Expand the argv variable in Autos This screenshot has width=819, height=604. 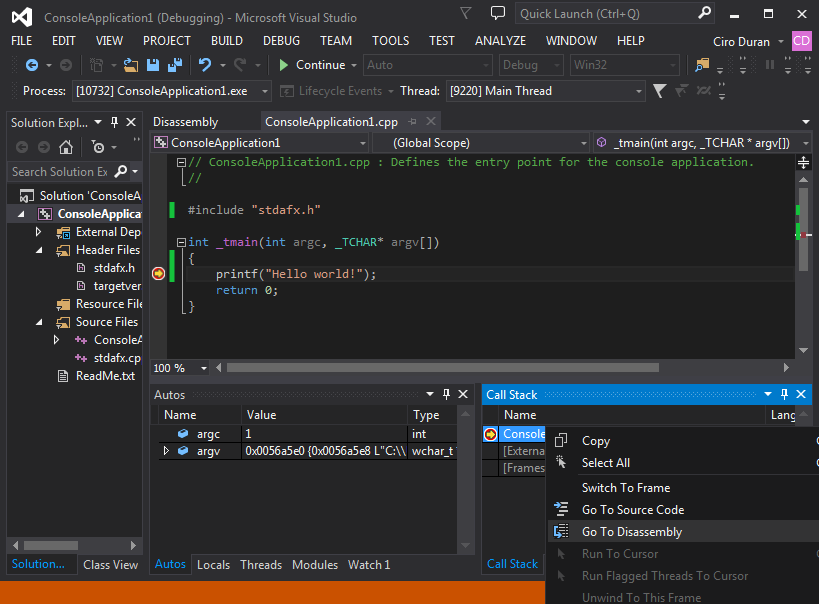click(166, 450)
